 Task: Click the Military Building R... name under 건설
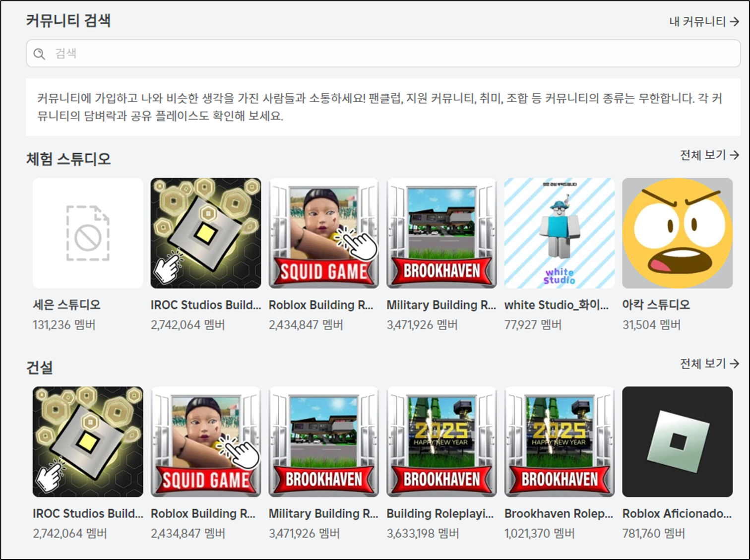[323, 513]
